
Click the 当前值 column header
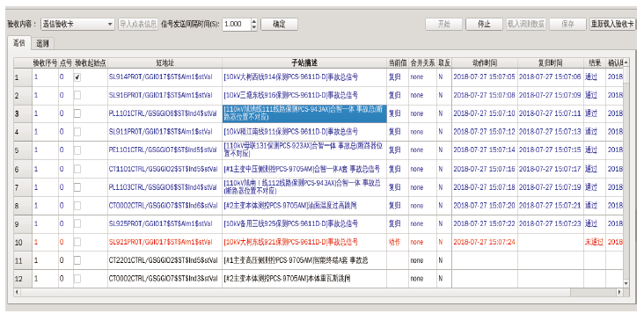coord(398,62)
